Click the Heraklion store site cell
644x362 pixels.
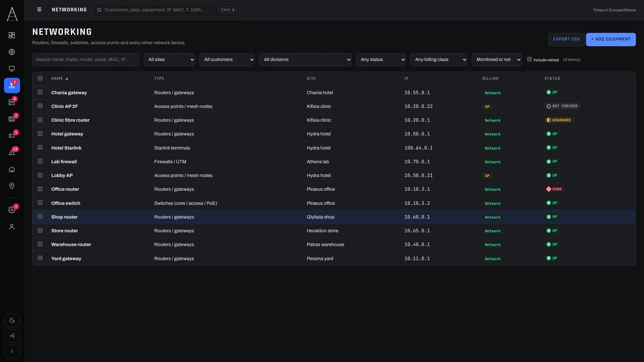[323, 231]
